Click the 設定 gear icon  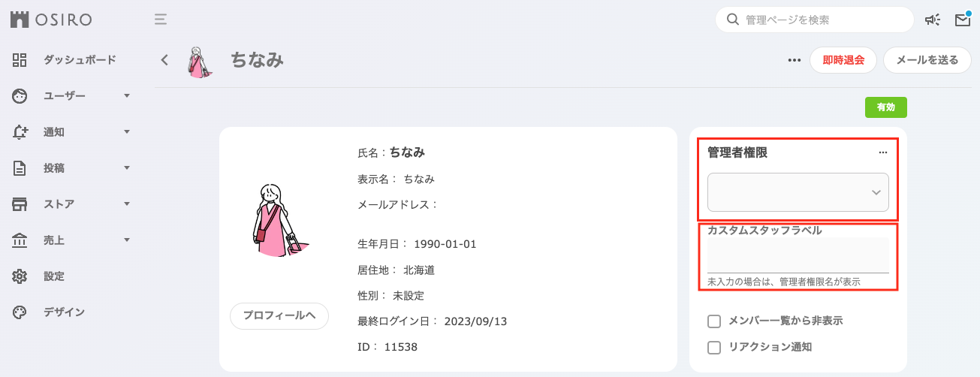(x=20, y=276)
